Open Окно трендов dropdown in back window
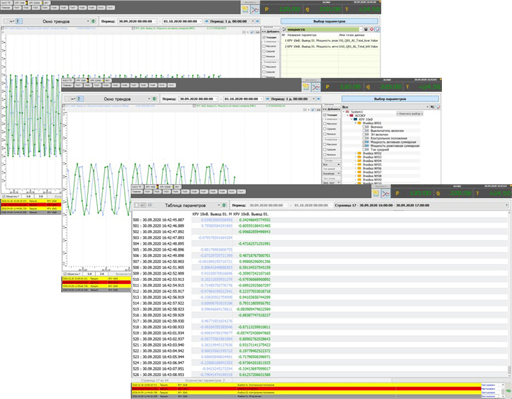Image resolution: width=512 pixels, height=399 pixels. tap(88, 21)
